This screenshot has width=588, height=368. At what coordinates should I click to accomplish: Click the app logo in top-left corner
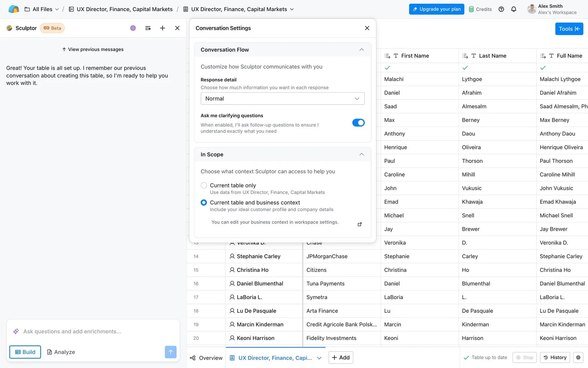[14, 9]
